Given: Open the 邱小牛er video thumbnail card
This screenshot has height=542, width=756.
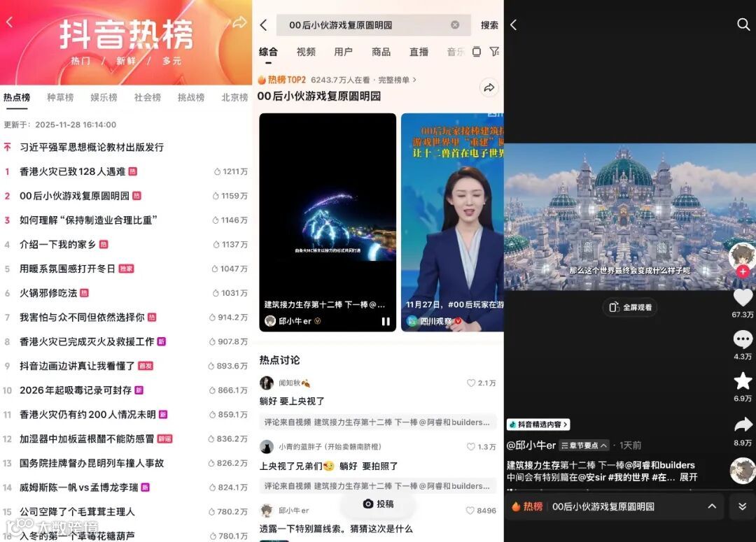Looking at the screenshot, I should pos(328,222).
